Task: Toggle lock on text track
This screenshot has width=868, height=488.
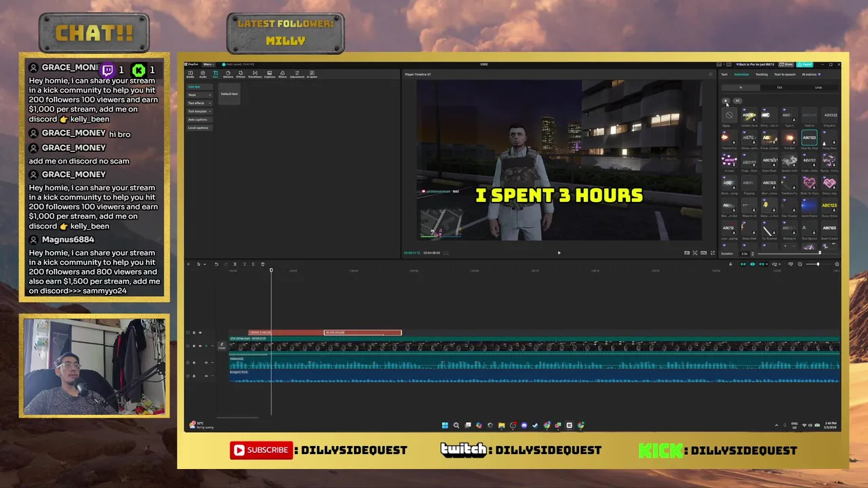Action: click(194, 333)
